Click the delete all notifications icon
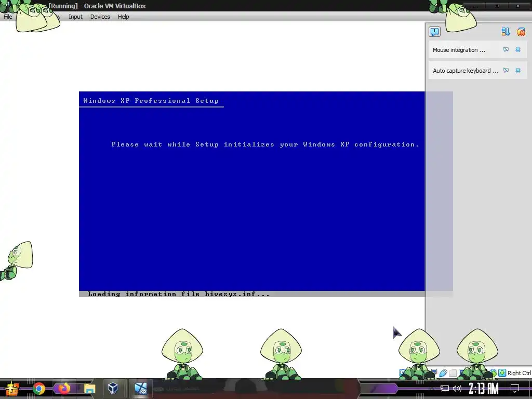 point(521,32)
